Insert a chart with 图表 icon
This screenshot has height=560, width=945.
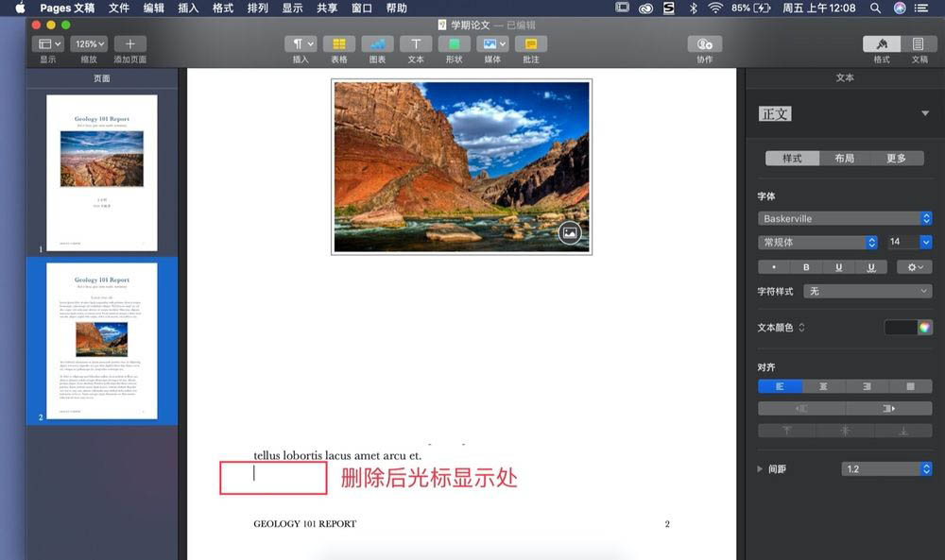(x=377, y=44)
